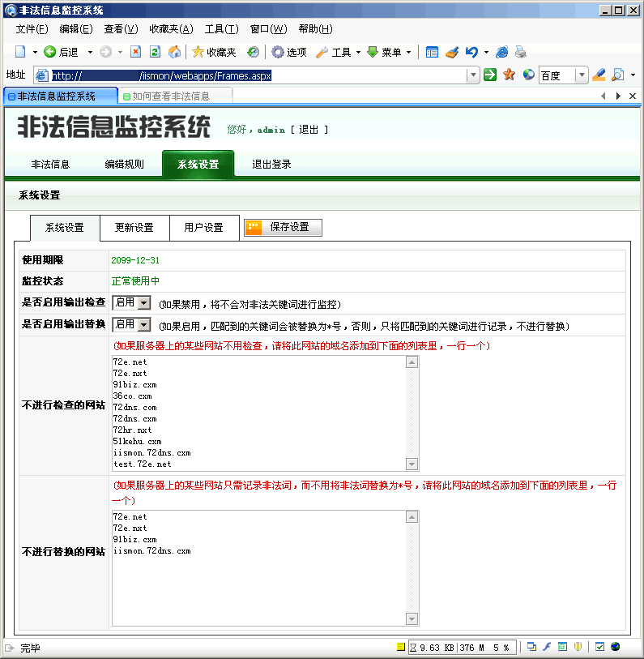Click the 百度 search input box
The width and height of the screenshot is (644, 659).
(x=557, y=75)
